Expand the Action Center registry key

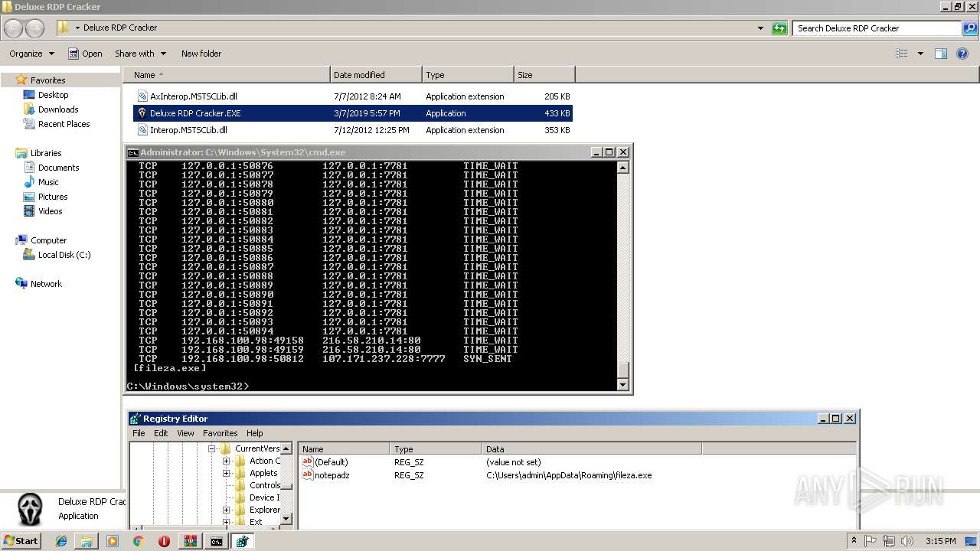[226, 461]
